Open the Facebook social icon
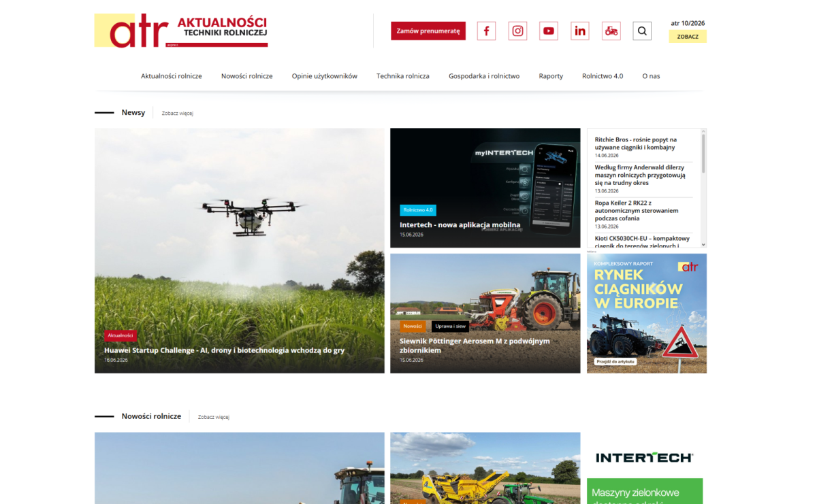Screen dimensions: 817x504 (x=486, y=31)
